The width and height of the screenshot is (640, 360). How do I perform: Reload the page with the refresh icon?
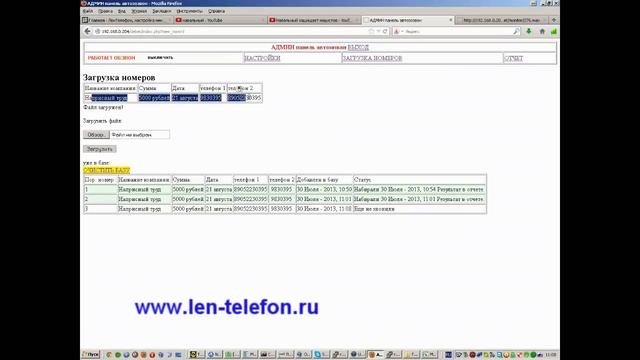385,31
